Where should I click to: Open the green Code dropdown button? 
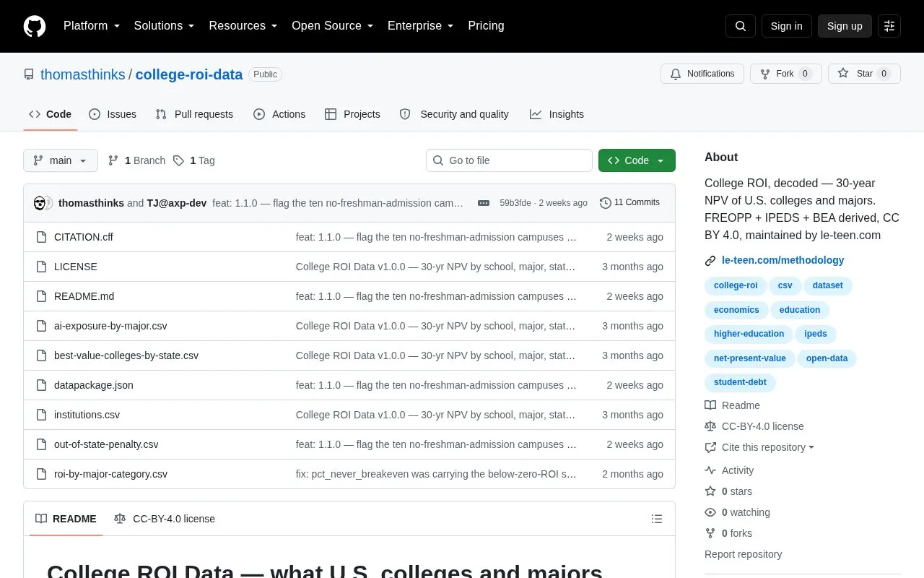pos(637,160)
